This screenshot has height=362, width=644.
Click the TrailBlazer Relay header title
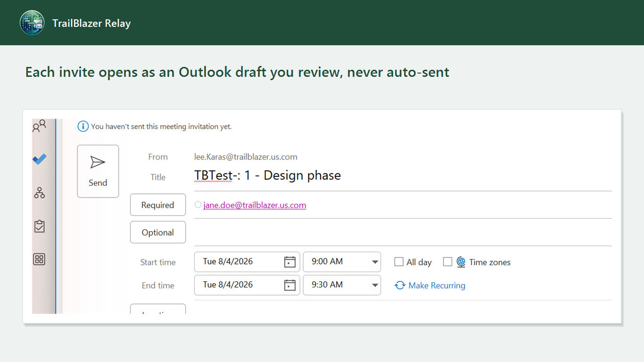tap(91, 23)
